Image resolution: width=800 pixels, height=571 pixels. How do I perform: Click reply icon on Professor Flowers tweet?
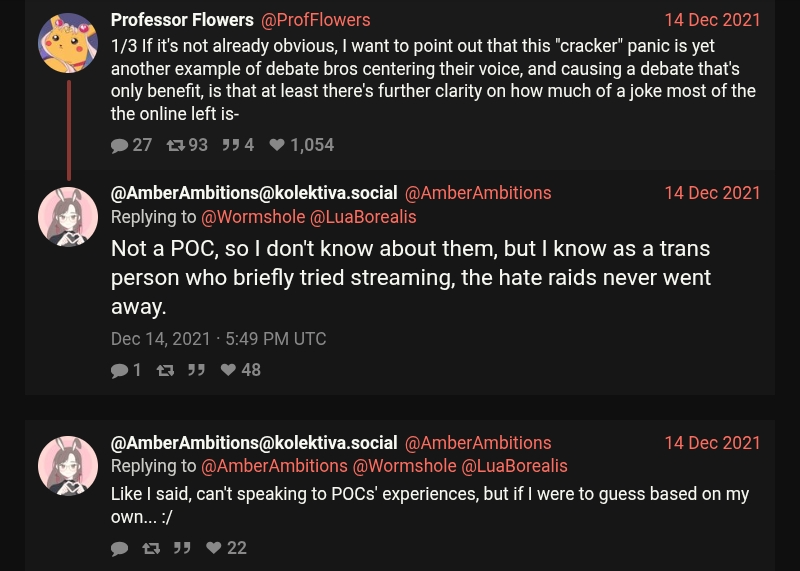point(120,146)
